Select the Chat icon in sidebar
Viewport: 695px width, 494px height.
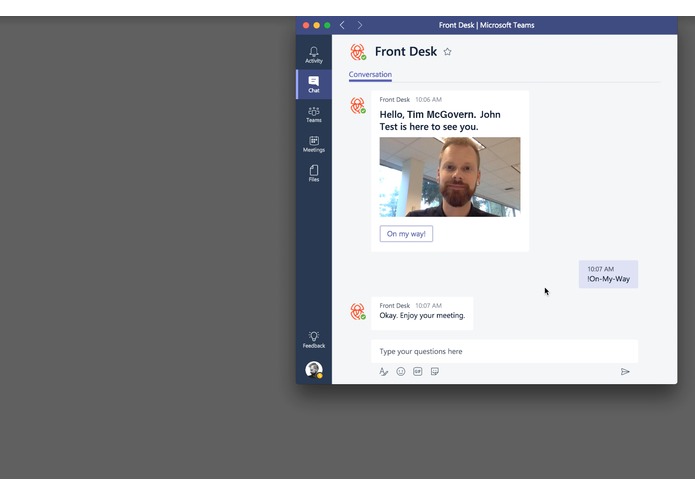coord(314,84)
